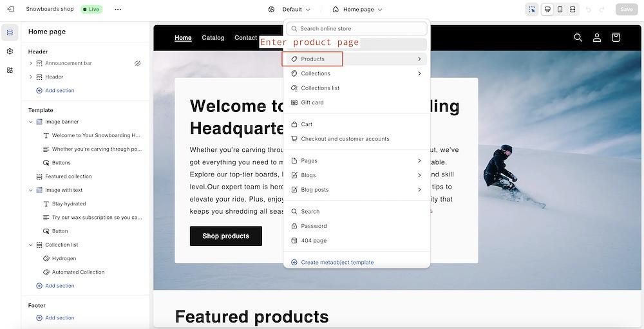Choose Gift card in the template list
This screenshot has width=644, height=329.
pyautogui.click(x=312, y=102)
